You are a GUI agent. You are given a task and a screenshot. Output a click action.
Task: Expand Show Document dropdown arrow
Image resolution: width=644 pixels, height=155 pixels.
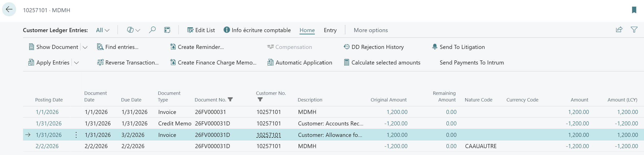pyautogui.click(x=85, y=47)
